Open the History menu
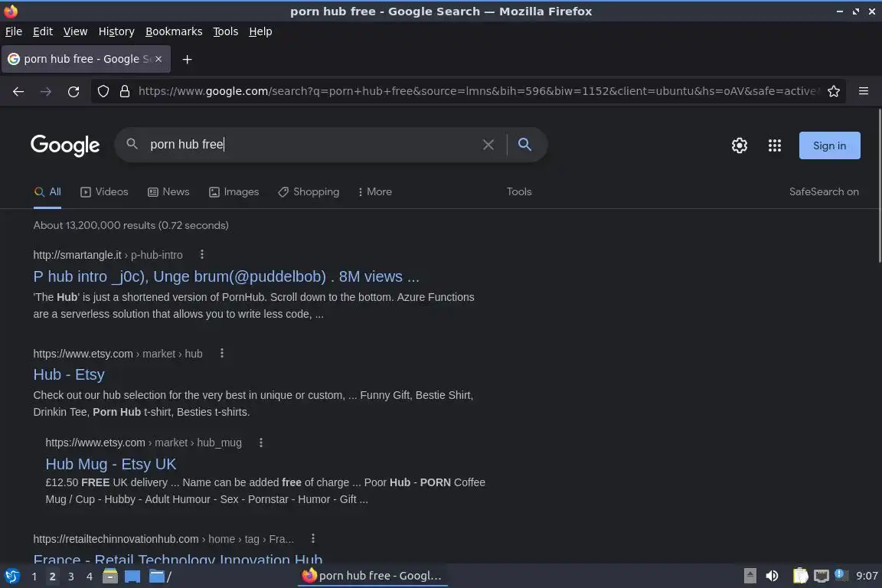 (116, 31)
